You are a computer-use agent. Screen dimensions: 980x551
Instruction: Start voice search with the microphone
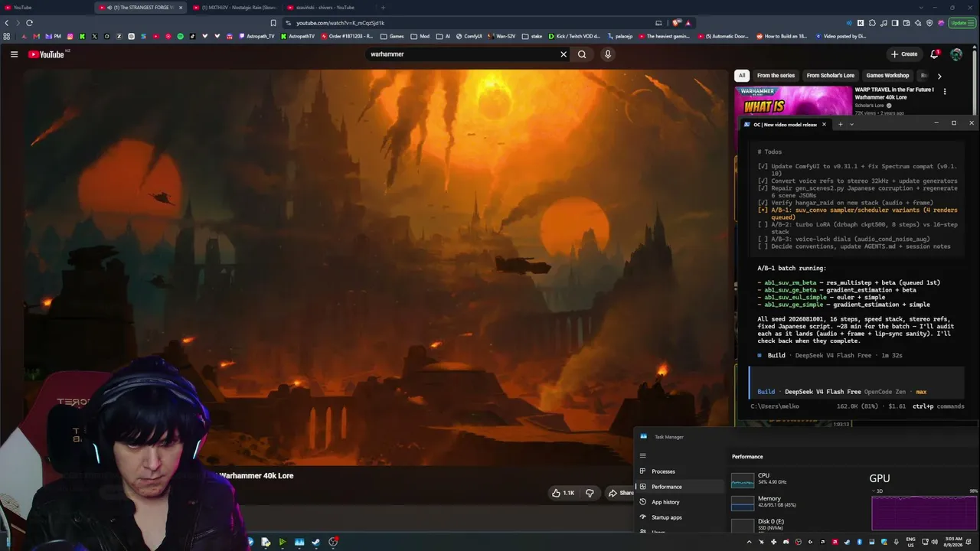pyautogui.click(x=608, y=54)
